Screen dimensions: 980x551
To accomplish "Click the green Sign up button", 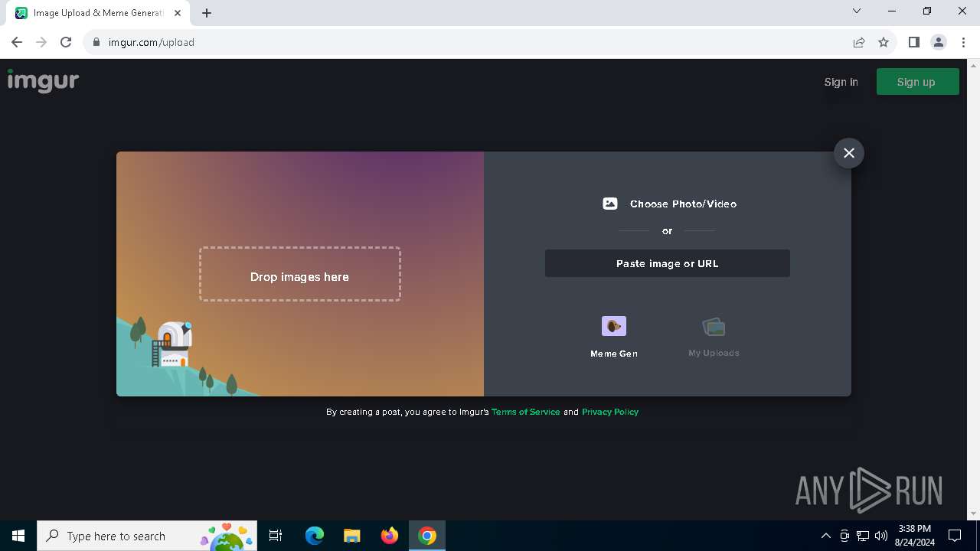I will [x=917, y=82].
